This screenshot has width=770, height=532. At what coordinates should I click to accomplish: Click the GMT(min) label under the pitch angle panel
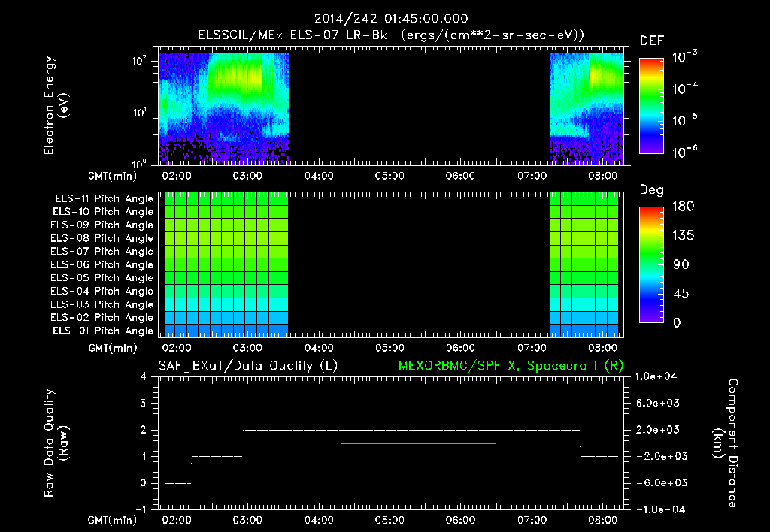click(x=113, y=348)
